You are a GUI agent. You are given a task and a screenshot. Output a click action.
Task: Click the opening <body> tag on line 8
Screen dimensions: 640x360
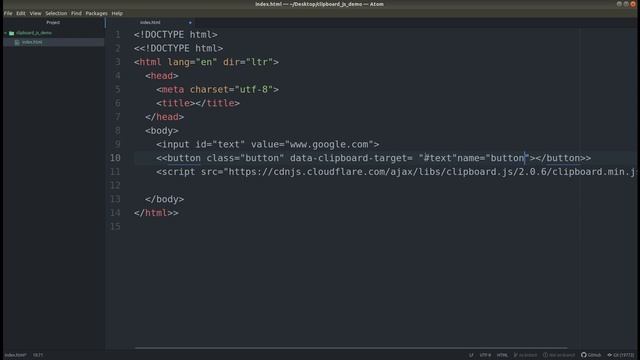pyautogui.click(x=162, y=131)
